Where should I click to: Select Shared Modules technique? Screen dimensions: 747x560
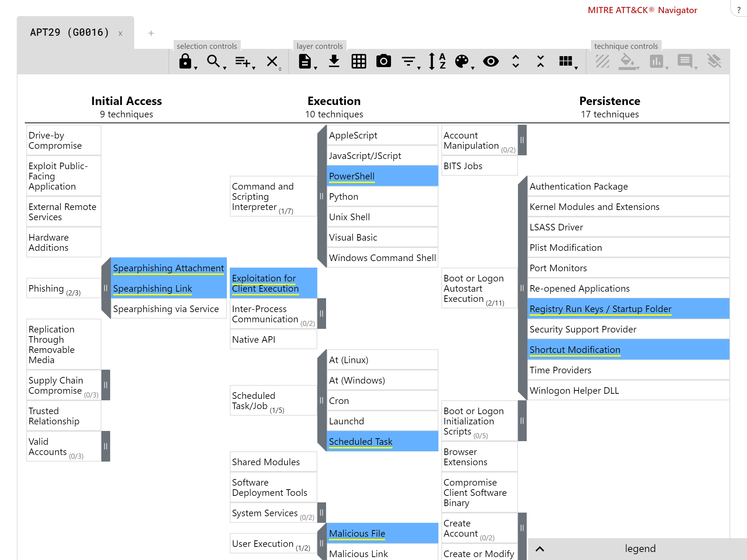pyautogui.click(x=274, y=462)
